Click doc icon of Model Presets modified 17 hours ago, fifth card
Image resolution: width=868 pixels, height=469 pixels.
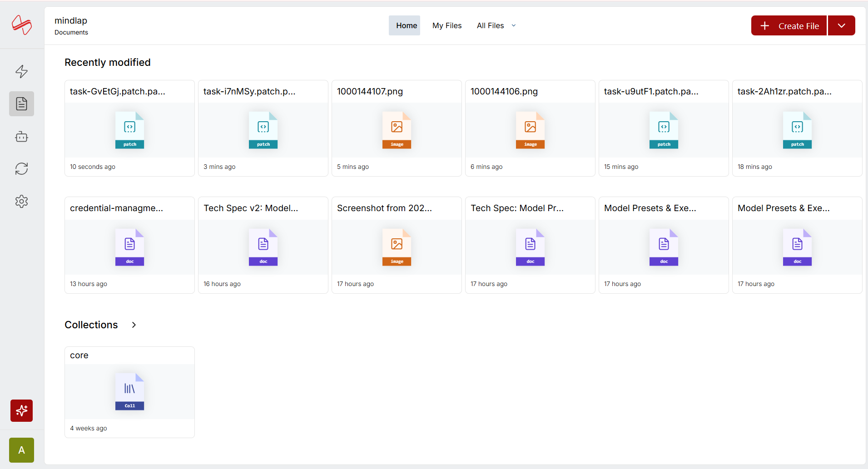[664, 247]
